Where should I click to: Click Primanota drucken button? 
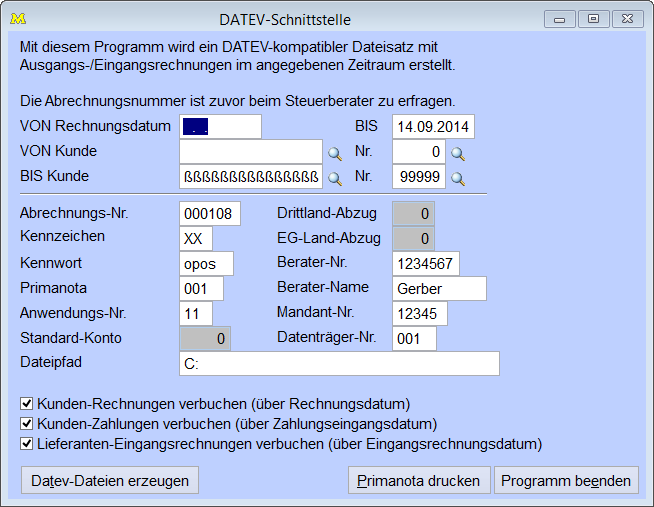point(419,480)
